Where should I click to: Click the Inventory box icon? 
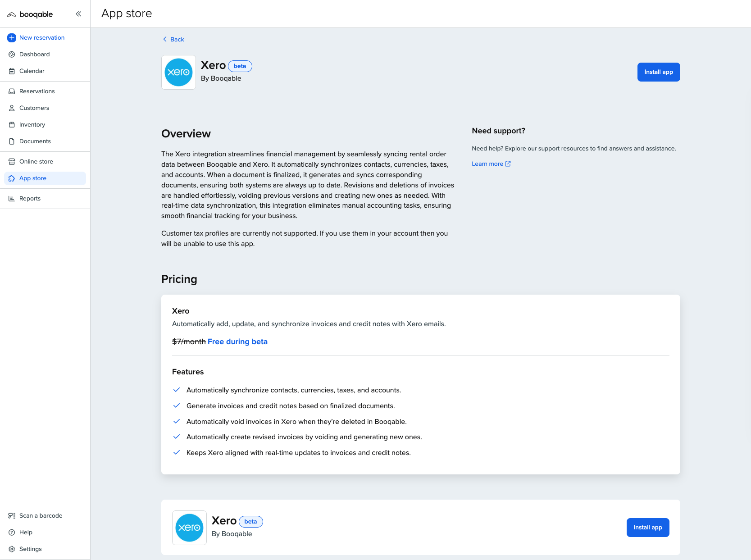12,125
